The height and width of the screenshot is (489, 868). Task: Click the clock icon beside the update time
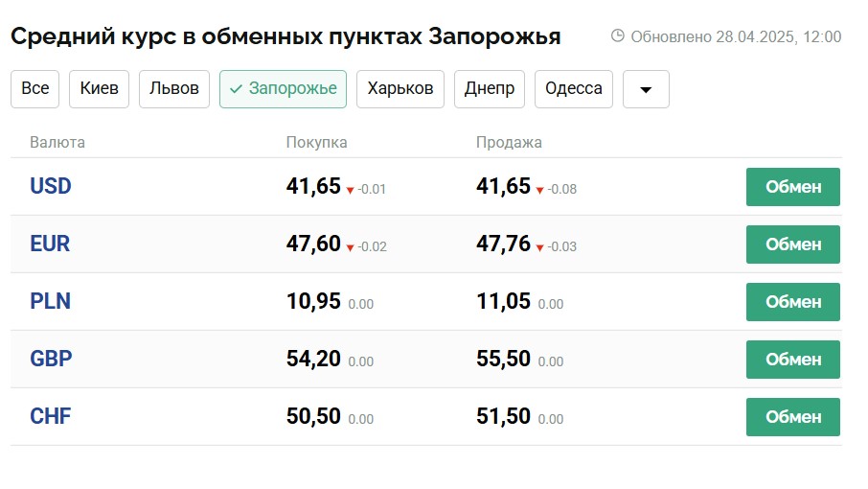click(x=618, y=36)
